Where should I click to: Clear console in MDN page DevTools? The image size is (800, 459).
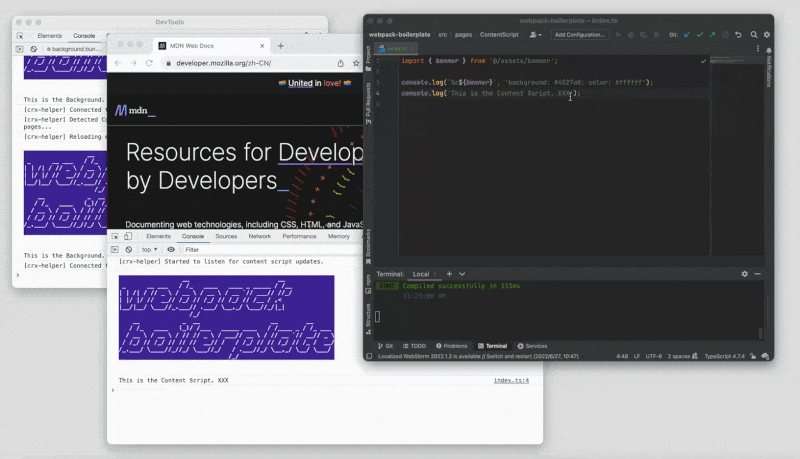pos(129,249)
